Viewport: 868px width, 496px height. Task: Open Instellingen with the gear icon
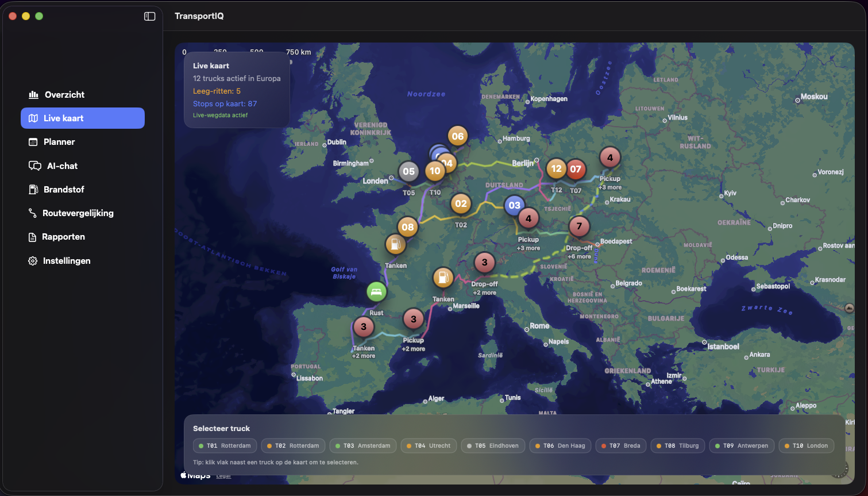32,260
